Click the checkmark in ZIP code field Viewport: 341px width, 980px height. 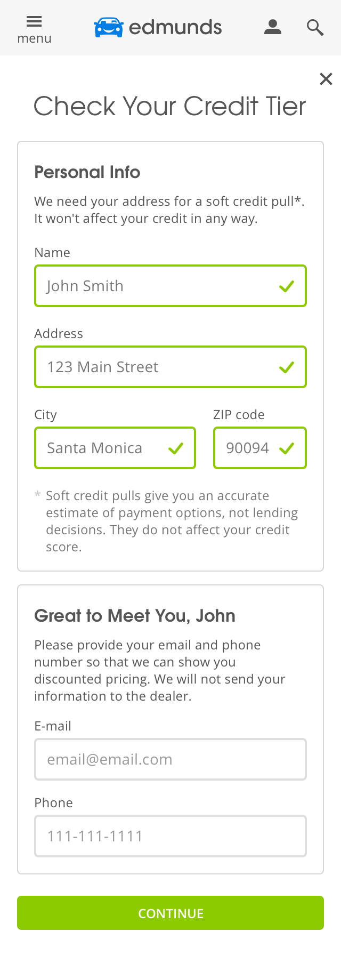click(x=287, y=448)
